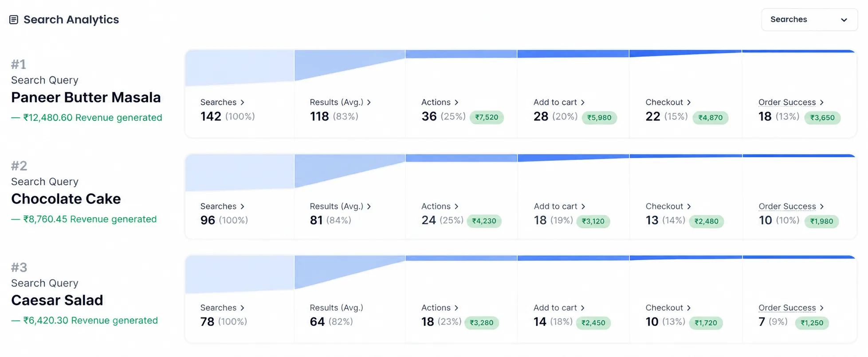Click Checkout chevron in Paneer Butter Masala row
The image size is (868, 357).
tap(689, 102)
